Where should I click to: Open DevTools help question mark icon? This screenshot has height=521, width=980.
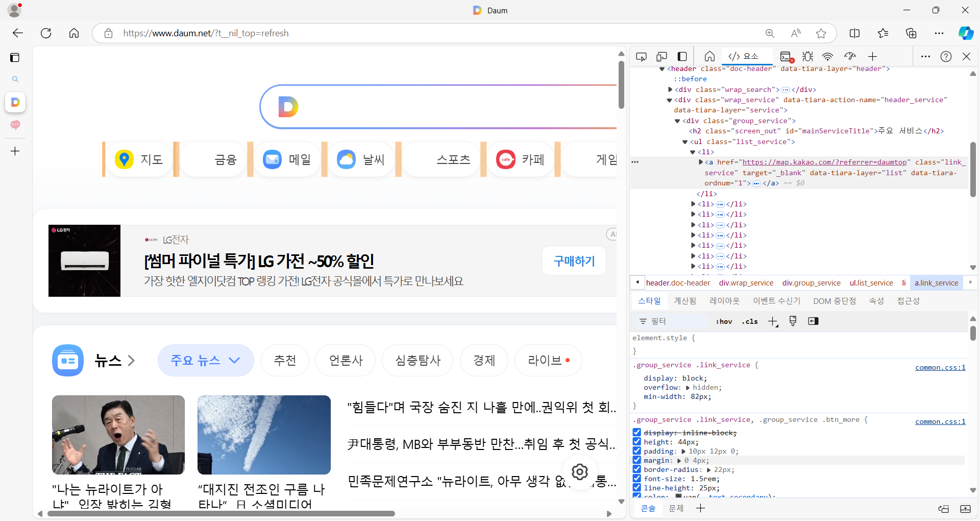946,57
